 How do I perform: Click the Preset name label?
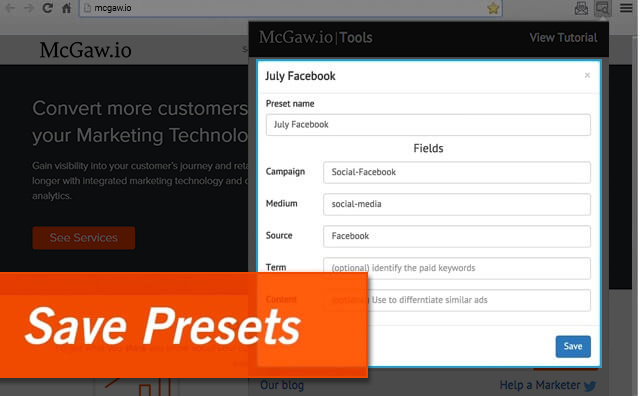(290, 104)
